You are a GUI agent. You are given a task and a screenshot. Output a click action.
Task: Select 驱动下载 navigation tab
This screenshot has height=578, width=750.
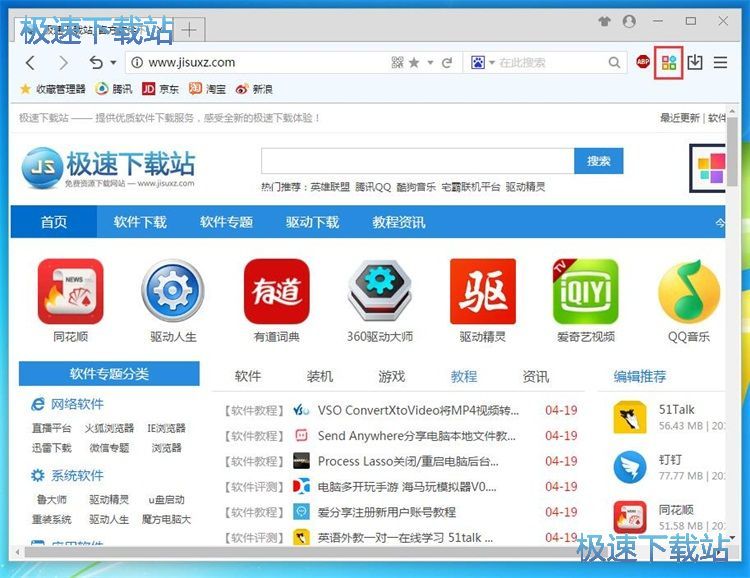point(312,222)
